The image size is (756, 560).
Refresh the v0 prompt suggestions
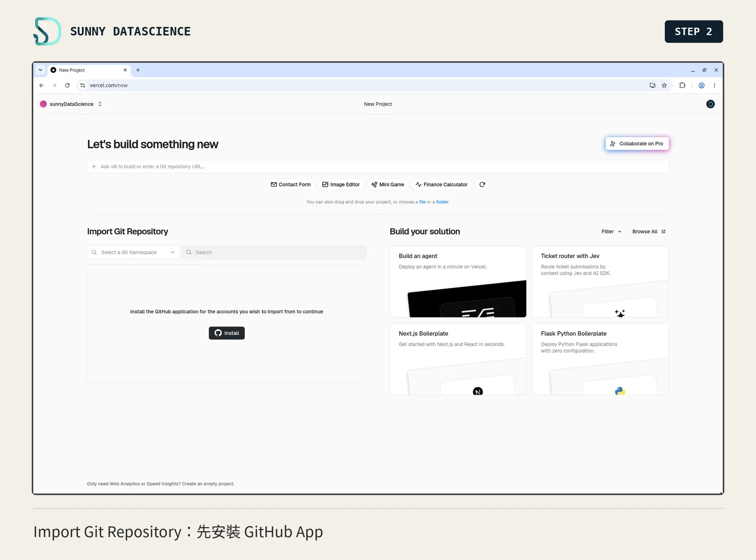pos(482,185)
